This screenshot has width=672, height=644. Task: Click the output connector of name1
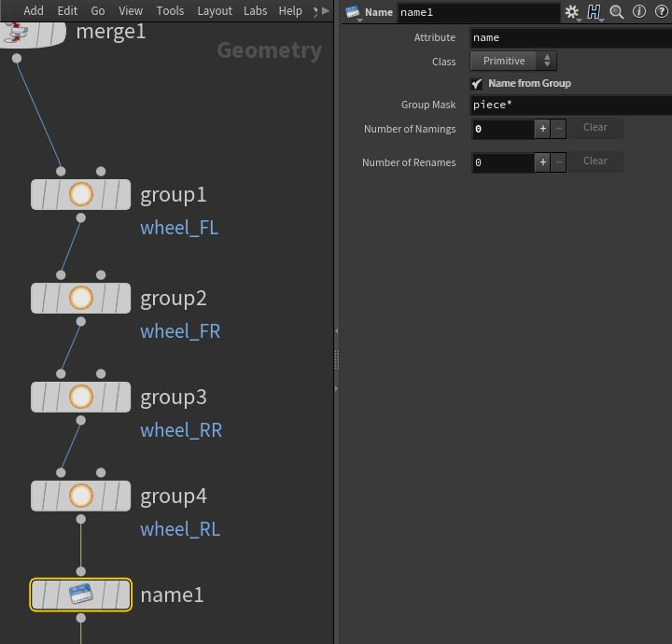[80, 618]
